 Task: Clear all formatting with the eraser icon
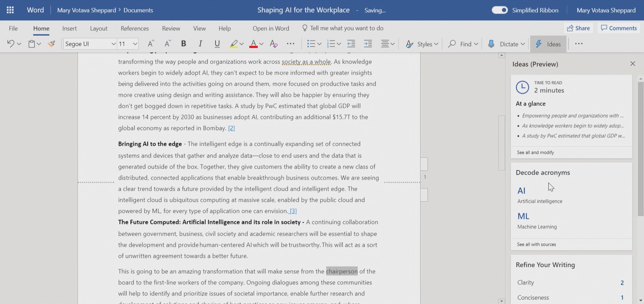coord(274,44)
